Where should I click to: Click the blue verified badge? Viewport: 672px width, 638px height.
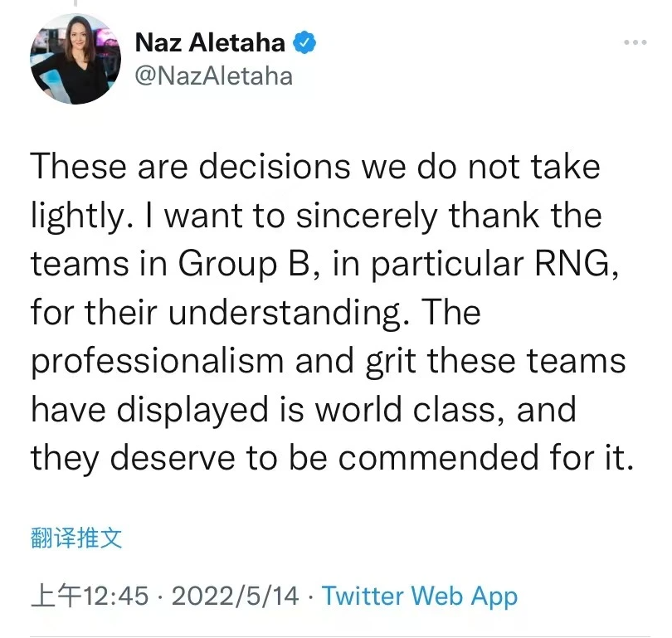tap(306, 41)
